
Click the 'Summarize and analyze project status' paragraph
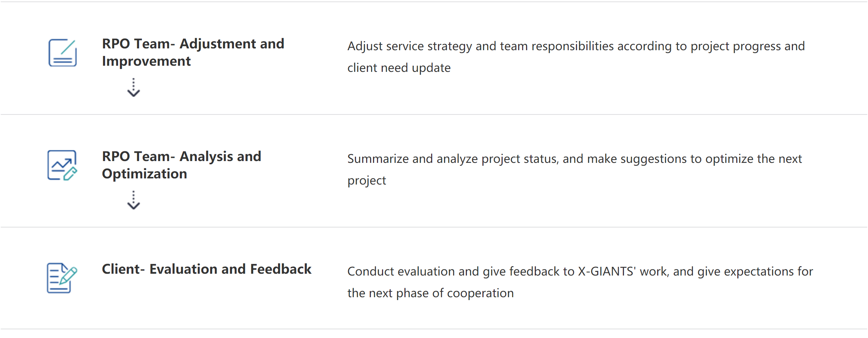[574, 169]
